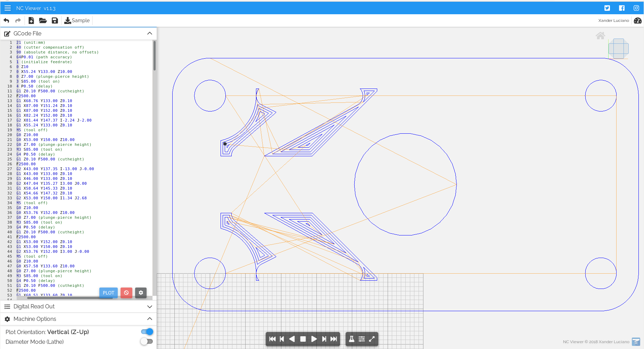This screenshot has height=349, width=644.
Task: Save the file with the floppy disk icon
Action: click(55, 20)
